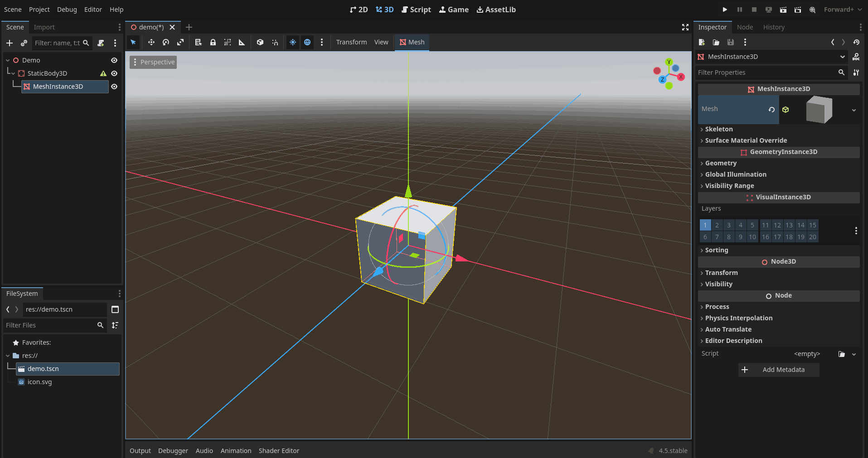Click the Perspective view button
Screen dimensions: 868x458
click(153, 62)
